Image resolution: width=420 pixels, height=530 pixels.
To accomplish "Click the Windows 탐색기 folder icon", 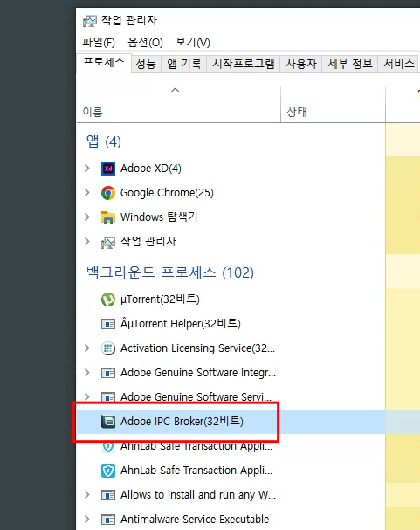I will click(x=108, y=217).
